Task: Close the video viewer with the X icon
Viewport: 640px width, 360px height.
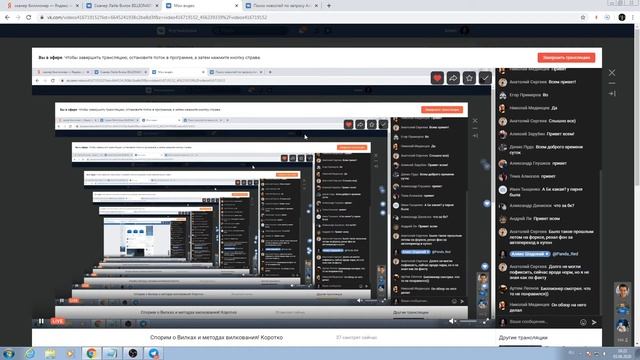Action: click(x=612, y=73)
